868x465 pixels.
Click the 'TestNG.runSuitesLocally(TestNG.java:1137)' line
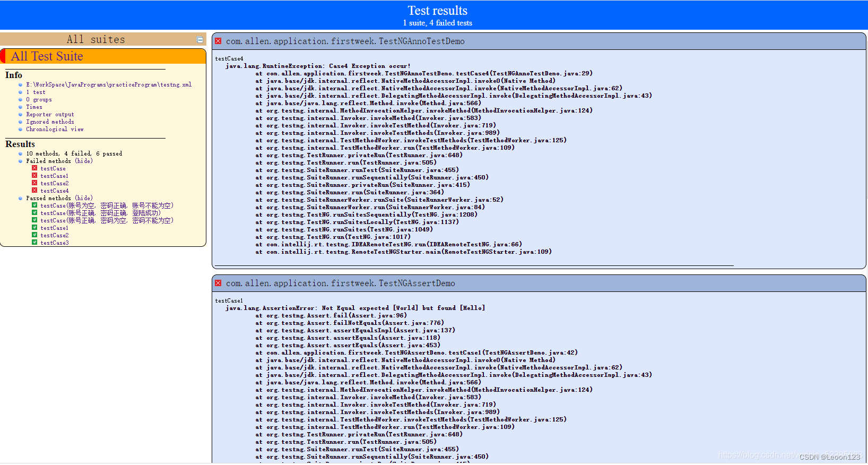click(357, 222)
